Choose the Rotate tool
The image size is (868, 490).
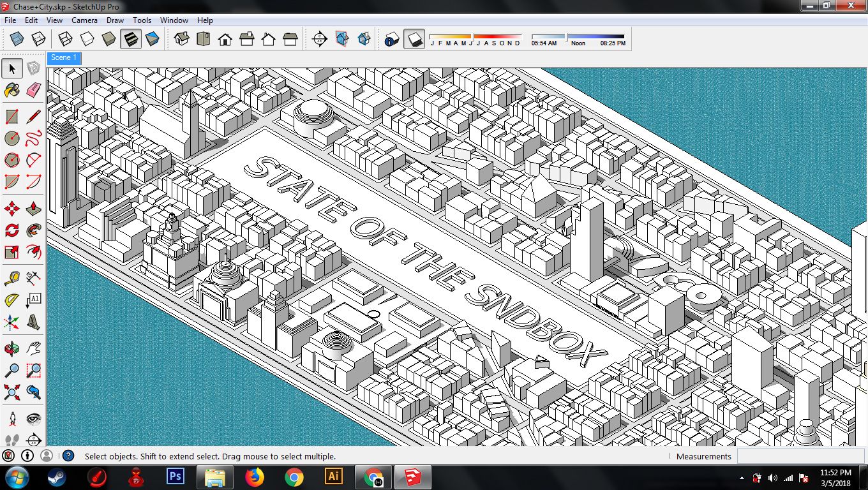coord(12,230)
